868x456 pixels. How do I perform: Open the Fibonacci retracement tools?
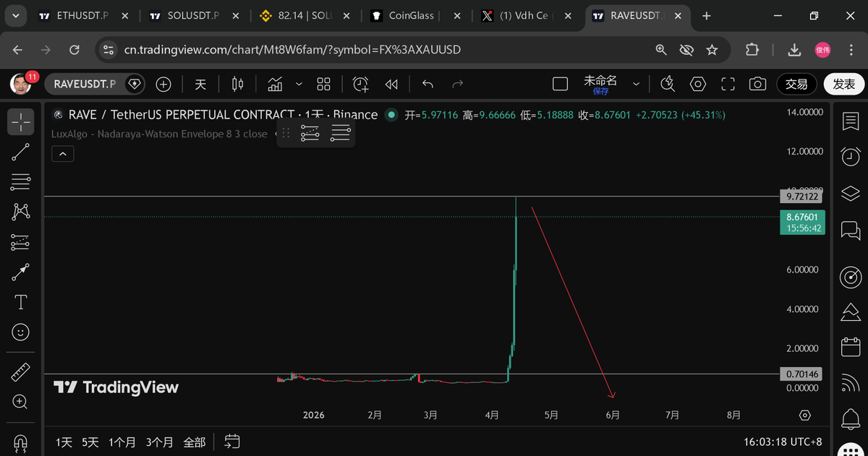click(21, 181)
